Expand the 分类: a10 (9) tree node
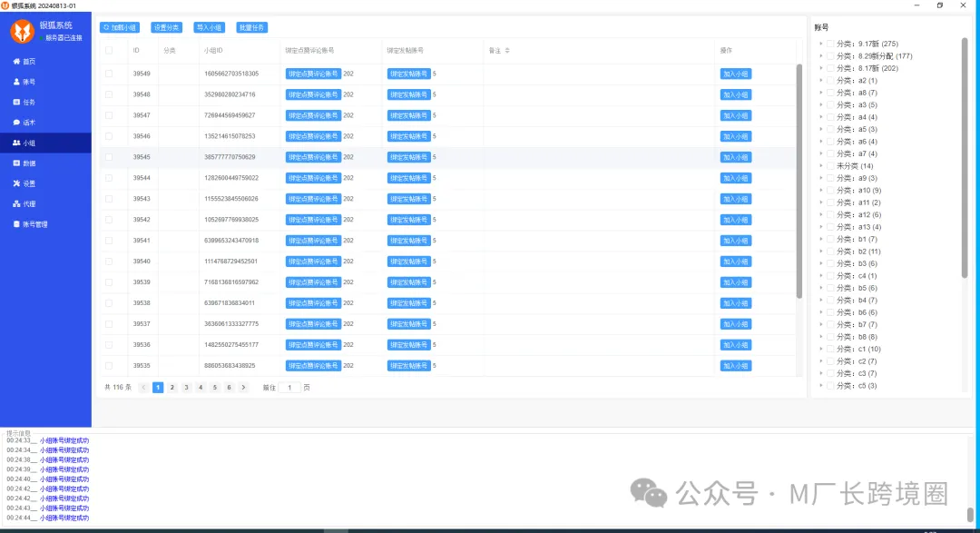This screenshot has width=980, height=533. click(x=821, y=190)
